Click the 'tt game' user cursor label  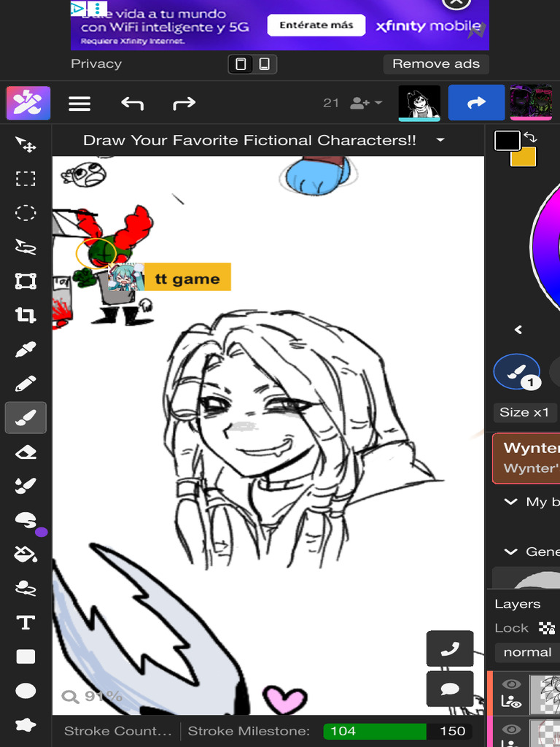[187, 276]
